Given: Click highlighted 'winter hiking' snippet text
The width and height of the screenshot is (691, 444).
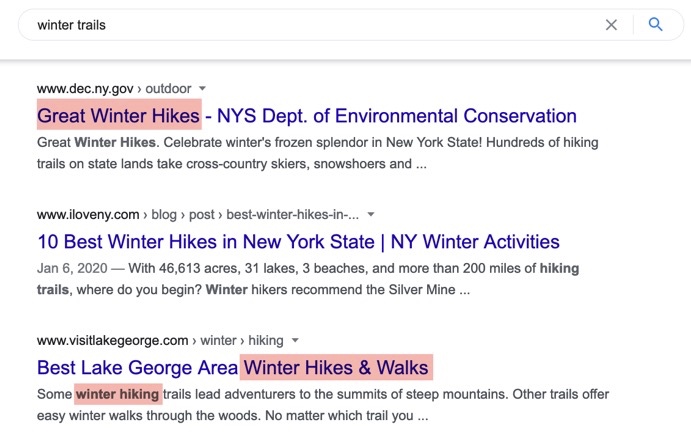Looking at the screenshot, I should [x=117, y=394].
